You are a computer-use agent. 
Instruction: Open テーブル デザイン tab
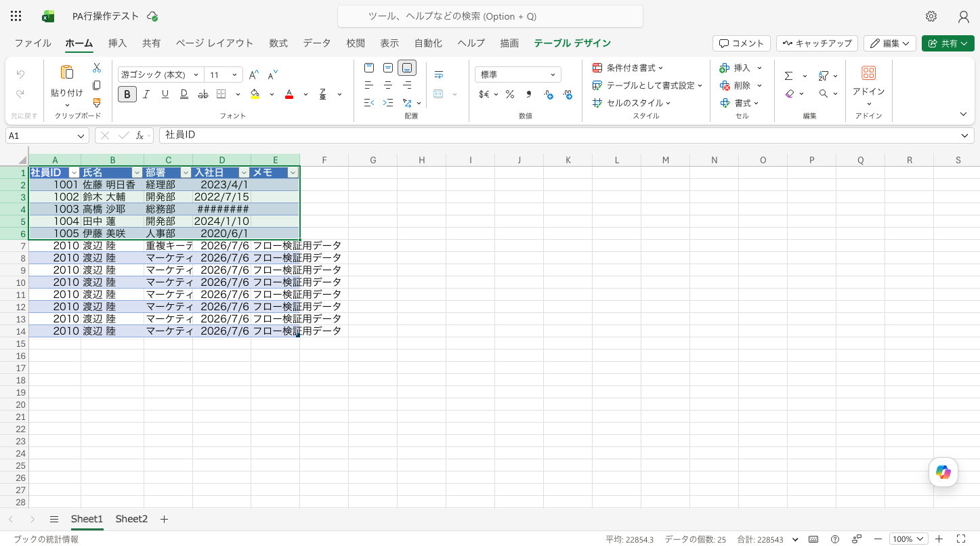[572, 43]
